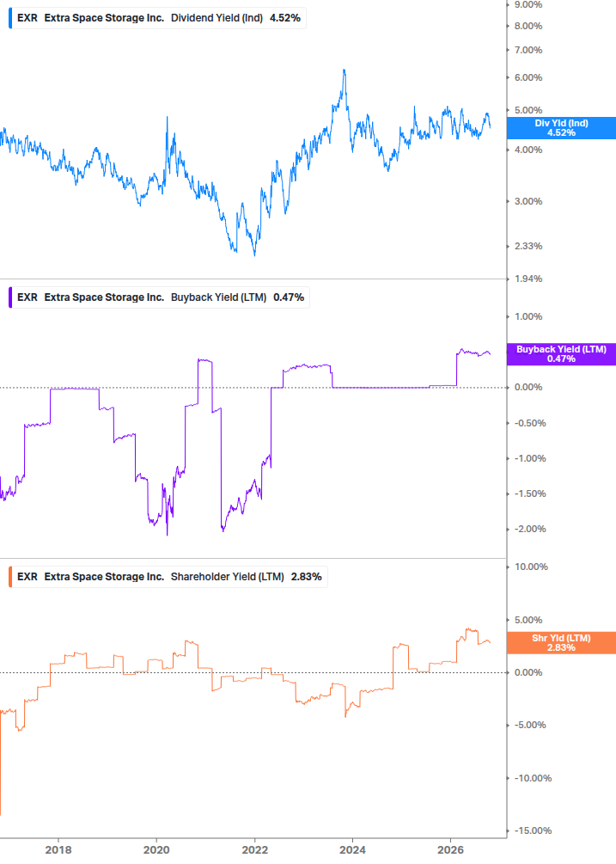This screenshot has height=864, width=616.
Task: Click the purple color bar beside Buyback Yield legend
Action: point(10,297)
